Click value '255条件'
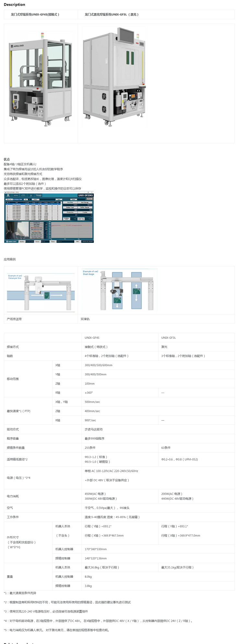243x644 pixels. pyautogui.click(x=90, y=448)
